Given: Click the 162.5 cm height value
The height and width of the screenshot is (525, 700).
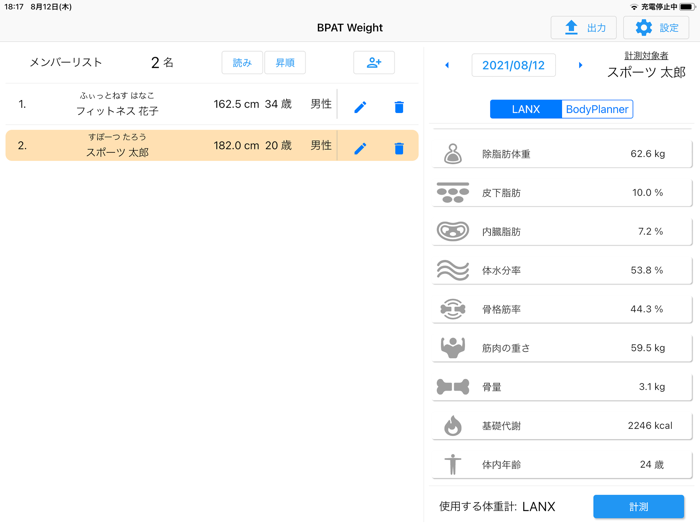Looking at the screenshot, I should coord(236,104).
